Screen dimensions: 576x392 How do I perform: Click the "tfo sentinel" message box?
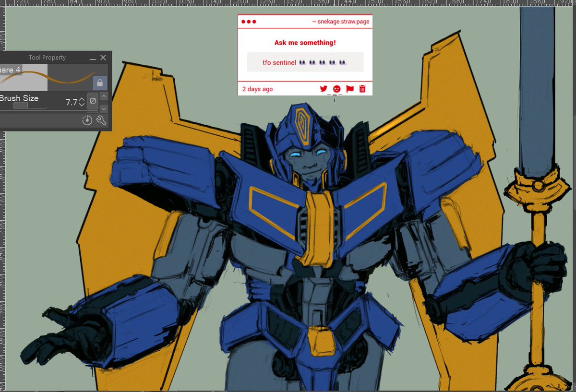[305, 62]
